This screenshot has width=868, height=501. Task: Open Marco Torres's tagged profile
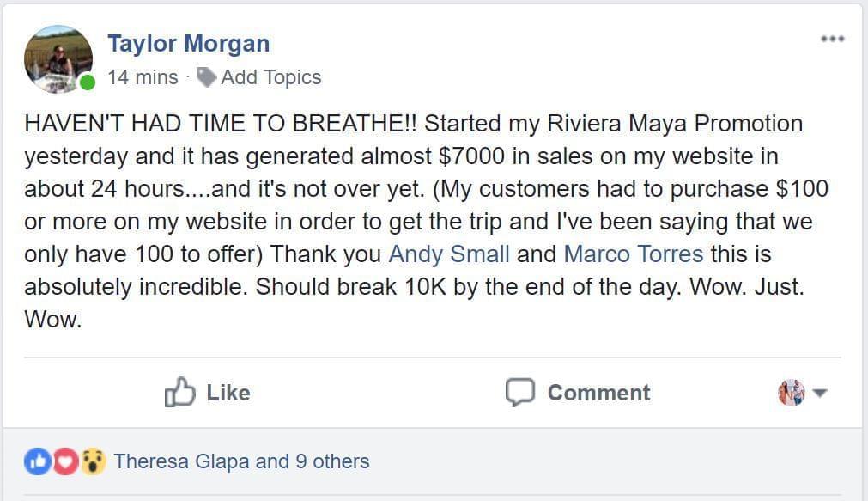point(633,254)
